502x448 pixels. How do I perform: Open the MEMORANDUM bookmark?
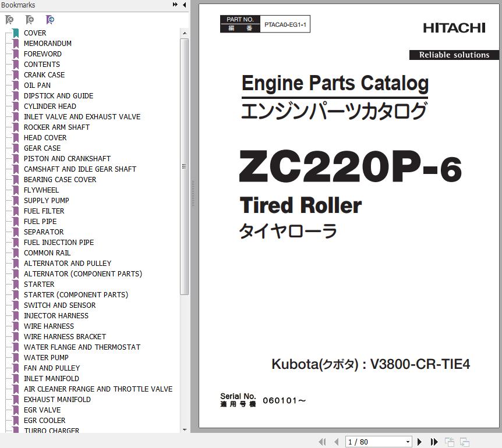pyautogui.click(x=48, y=44)
